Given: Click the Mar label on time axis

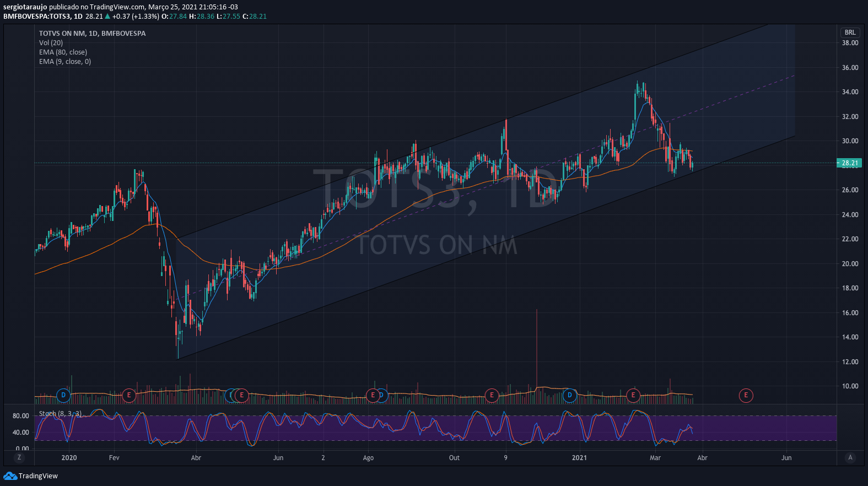Looking at the screenshot, I should (x=655, y=457).
